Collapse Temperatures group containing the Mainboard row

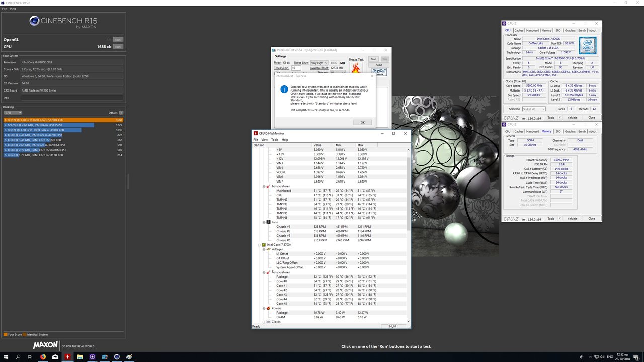pos(264,186)
